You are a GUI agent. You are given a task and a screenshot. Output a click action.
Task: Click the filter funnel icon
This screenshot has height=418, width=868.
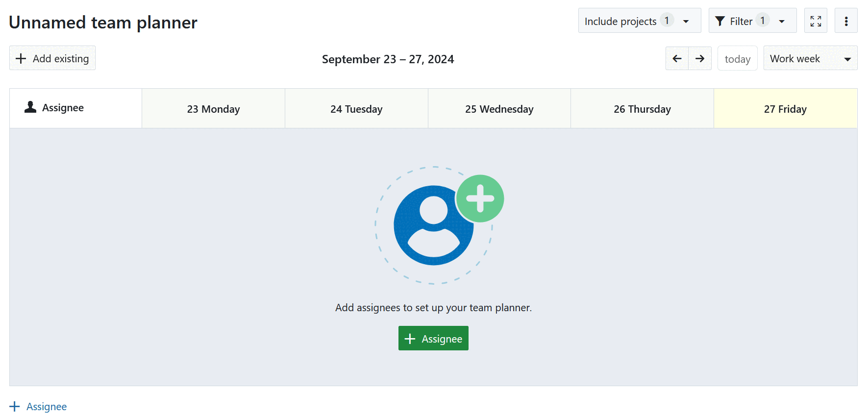(720, 21)
